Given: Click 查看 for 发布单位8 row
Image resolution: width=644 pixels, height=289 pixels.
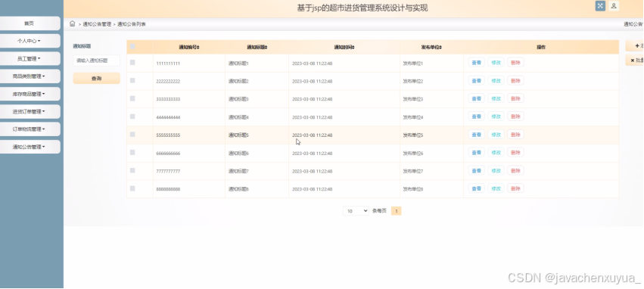Looking at the screenshot, I should 477,188.
